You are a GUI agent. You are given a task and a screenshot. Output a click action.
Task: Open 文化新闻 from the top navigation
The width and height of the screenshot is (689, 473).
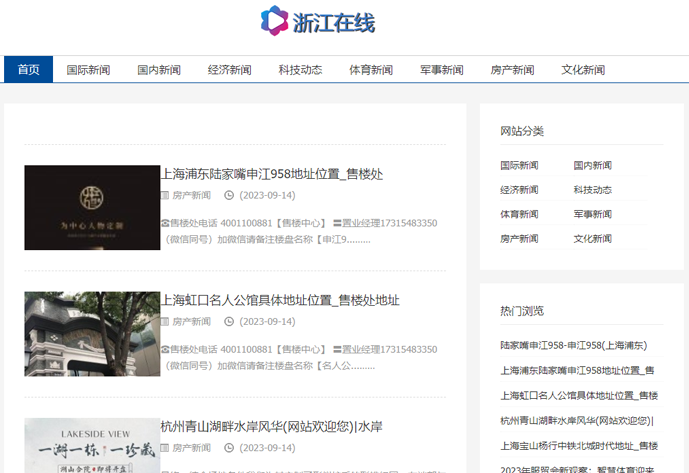tap(583, 70)
